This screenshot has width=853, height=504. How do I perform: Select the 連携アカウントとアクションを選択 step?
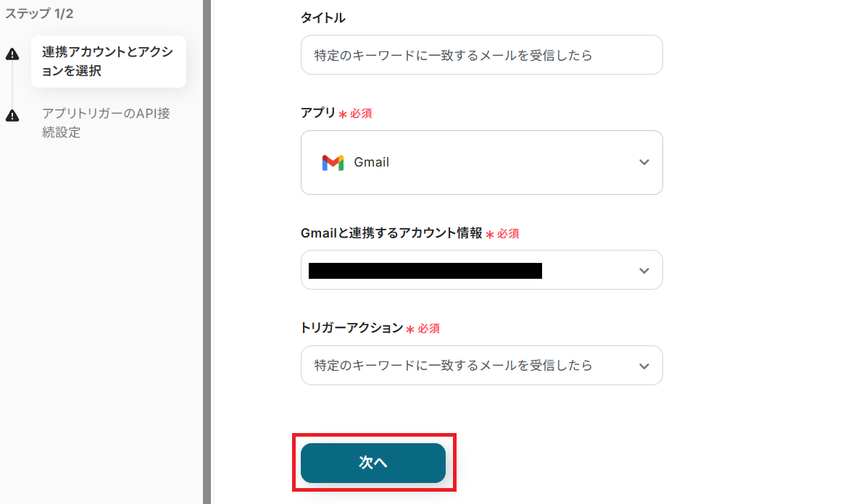pyautogui.click(x=108, y=62)
